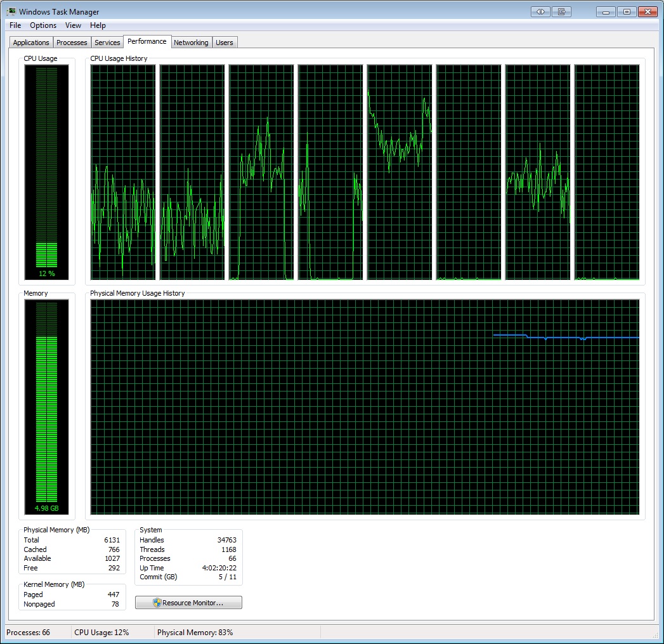Screen dimensions: 664x644
Task: Click the window-list title bar button
Action: [x=561, y=12]
